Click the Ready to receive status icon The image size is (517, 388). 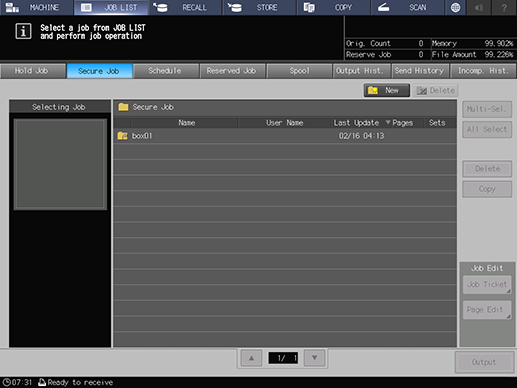click(x=42, y=382)
